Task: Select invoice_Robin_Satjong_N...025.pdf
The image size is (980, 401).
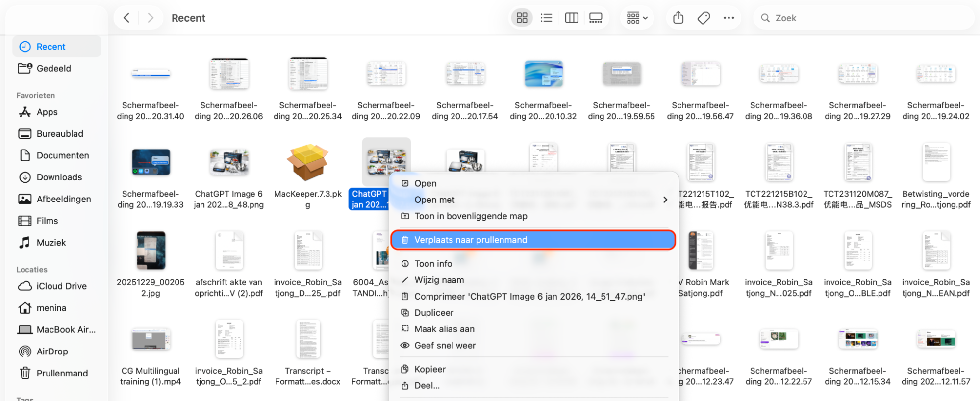Action: point(779,251)
